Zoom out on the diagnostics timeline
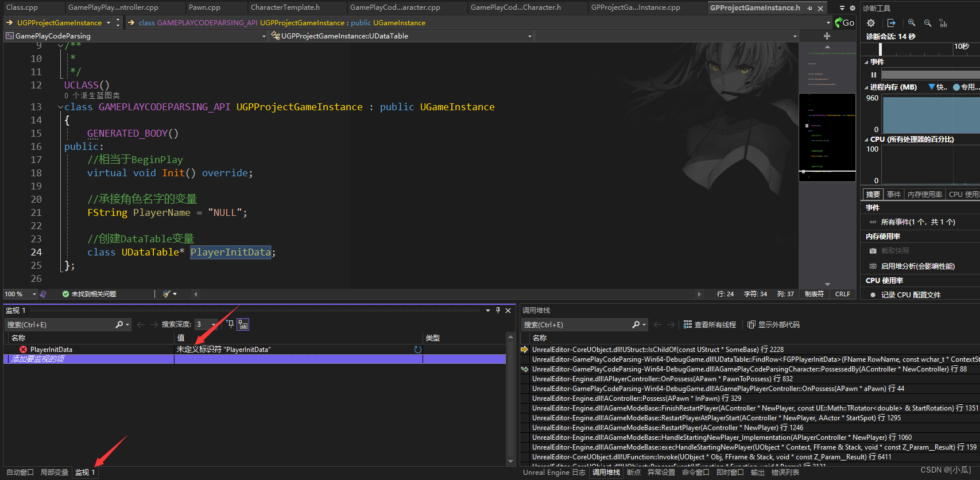The height and width of the screenshot is (480, 980). 928,23
